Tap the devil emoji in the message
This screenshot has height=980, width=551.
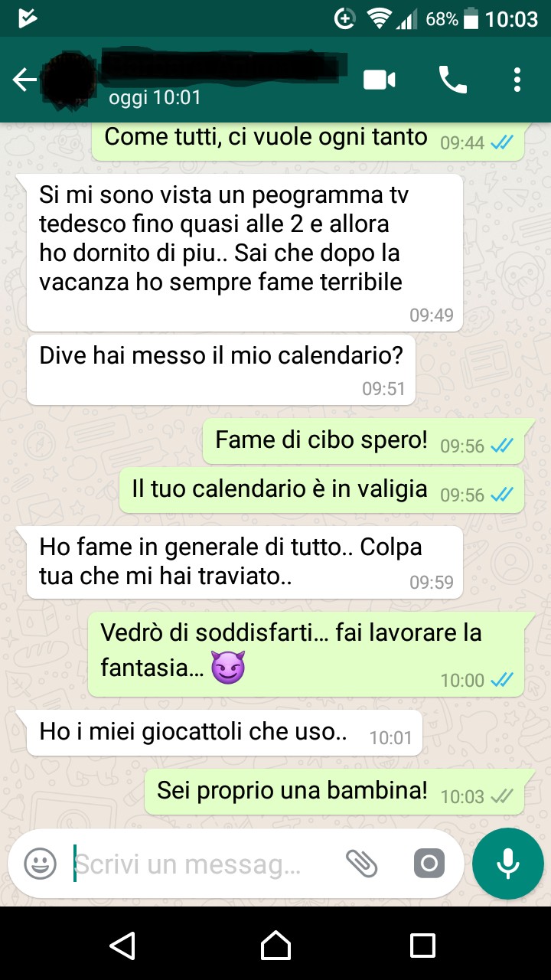[227, 670]
